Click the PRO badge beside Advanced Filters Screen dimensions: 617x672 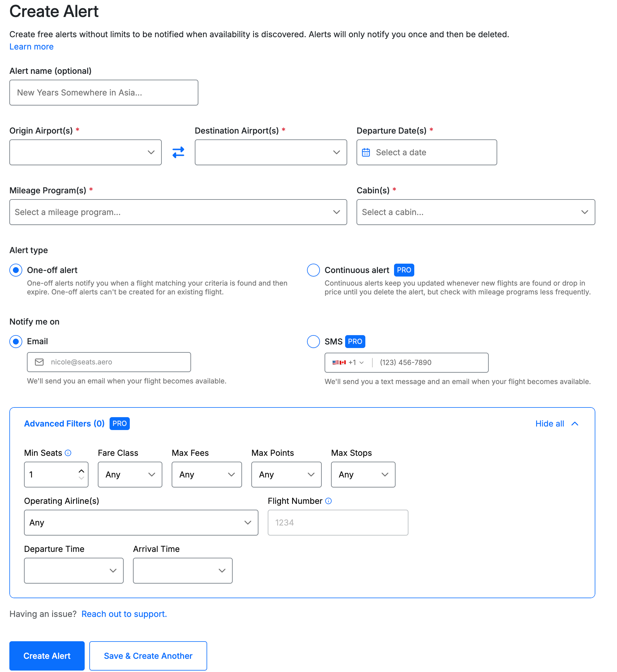coord(120,424)
